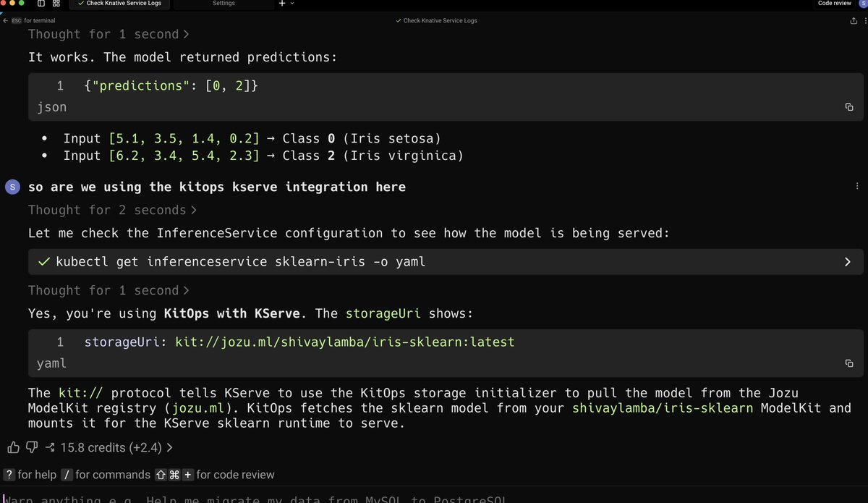Viewport: 868px width, 503px height.
Task: Click the ESC for terminal hint
Action: (33, 20)
